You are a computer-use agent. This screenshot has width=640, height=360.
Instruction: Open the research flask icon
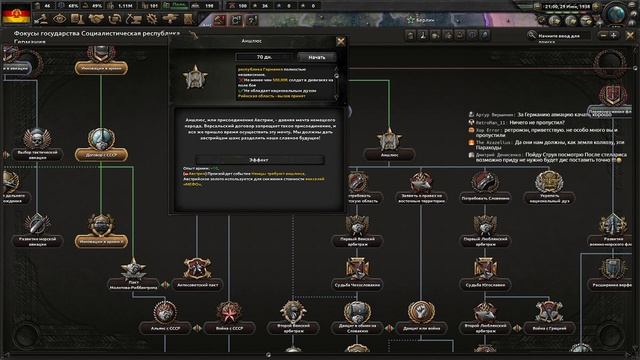pyautogui.click(x=78, y=19)
